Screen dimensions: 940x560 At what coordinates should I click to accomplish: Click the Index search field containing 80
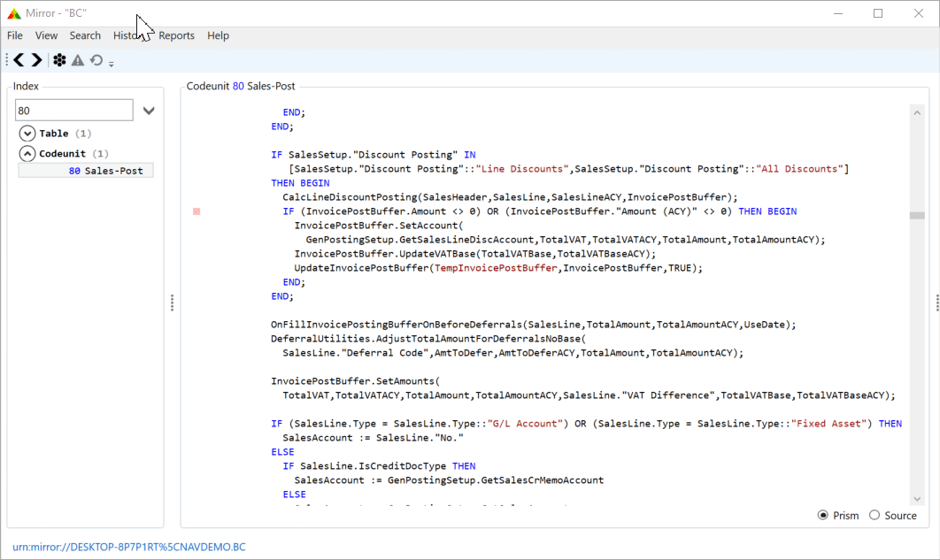click(73, 111)
